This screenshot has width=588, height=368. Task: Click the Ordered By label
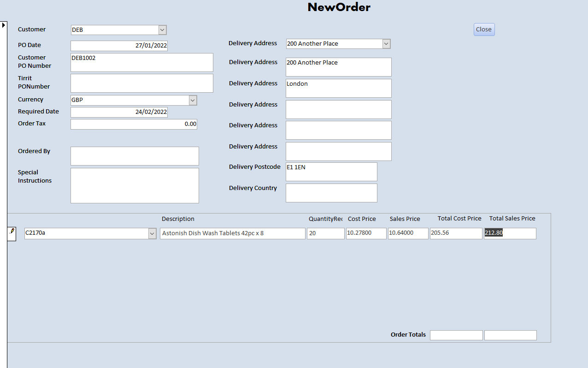[34, 151]
